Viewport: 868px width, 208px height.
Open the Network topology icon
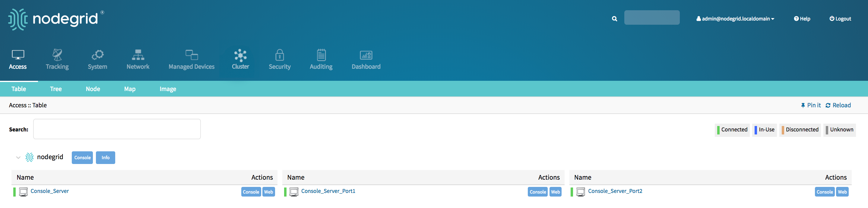click(138, 55)
